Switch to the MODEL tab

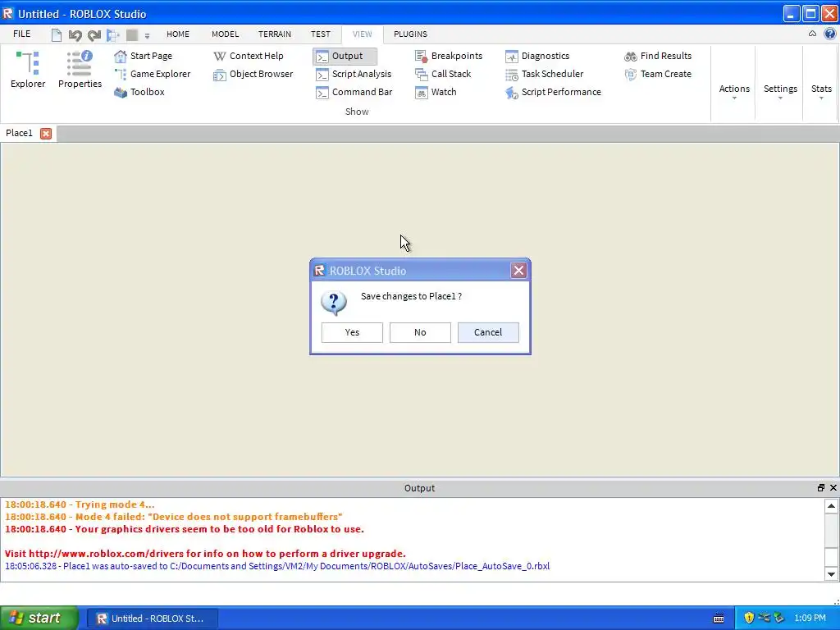point(225,34)
